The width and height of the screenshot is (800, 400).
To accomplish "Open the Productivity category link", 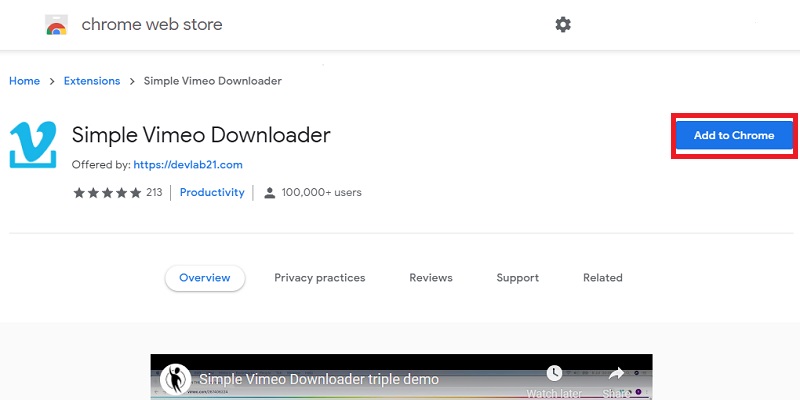I will click(x=212, y=192).
